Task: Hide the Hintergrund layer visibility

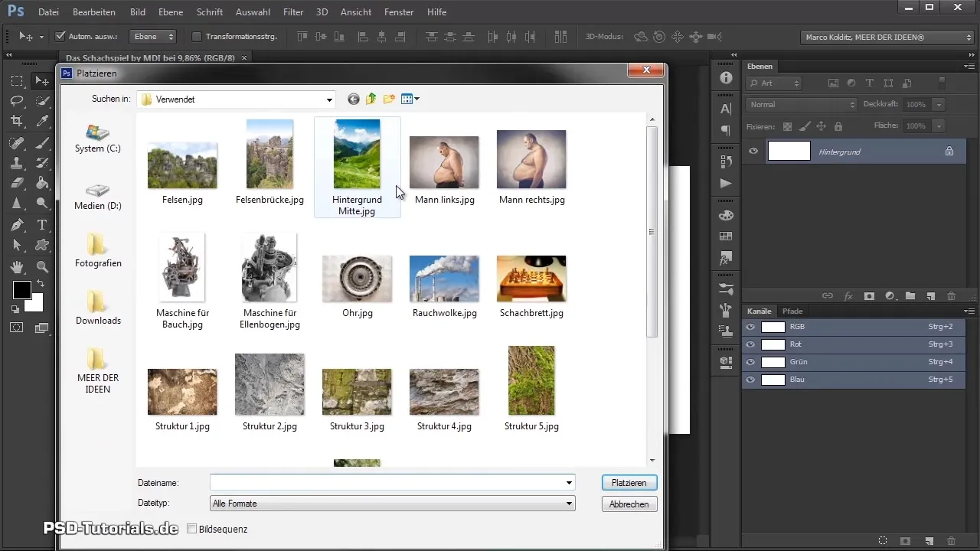Action: pos(753,152)
